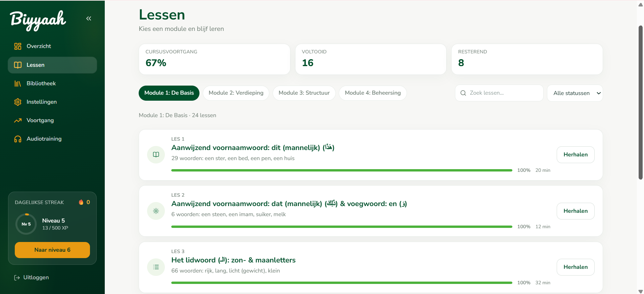
Task: Click Herhalen for Les 2
Action: 576,211
